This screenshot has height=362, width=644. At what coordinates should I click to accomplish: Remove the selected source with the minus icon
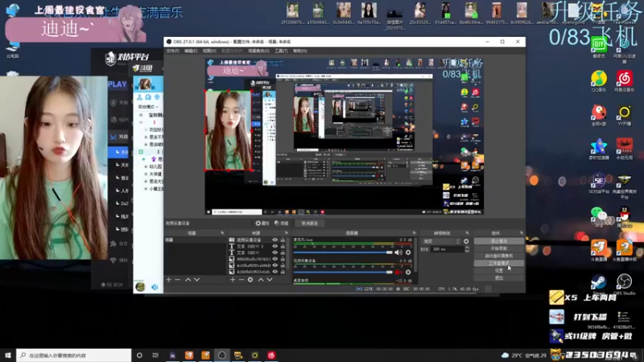pos(241,279)
